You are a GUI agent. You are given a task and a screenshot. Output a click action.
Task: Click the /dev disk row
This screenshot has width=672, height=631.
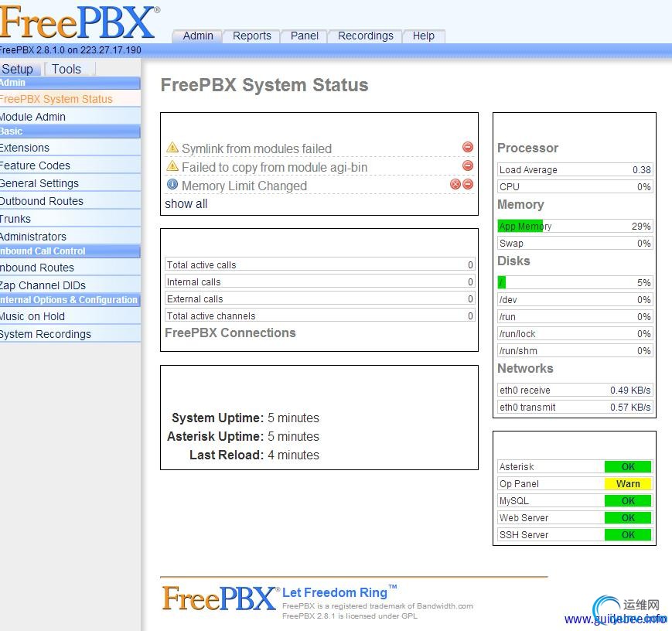(x=575, y=299)
